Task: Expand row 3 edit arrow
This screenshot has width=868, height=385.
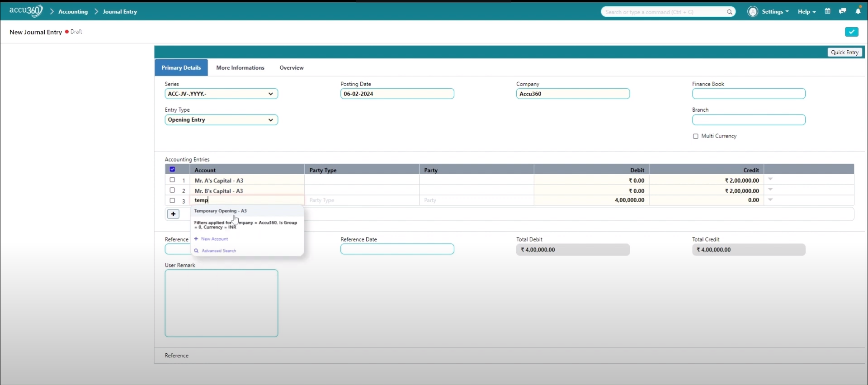Action: (x=770, y=200)
